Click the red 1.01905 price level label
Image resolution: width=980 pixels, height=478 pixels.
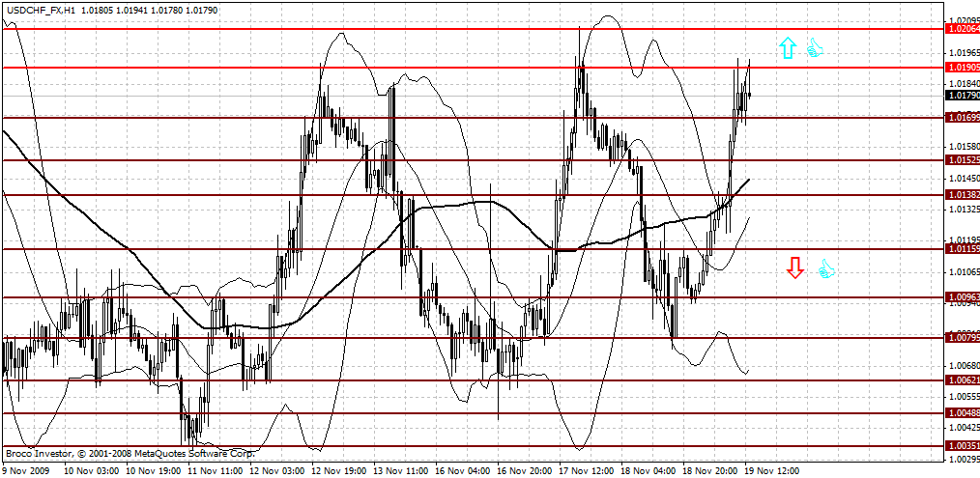(964, 68)
